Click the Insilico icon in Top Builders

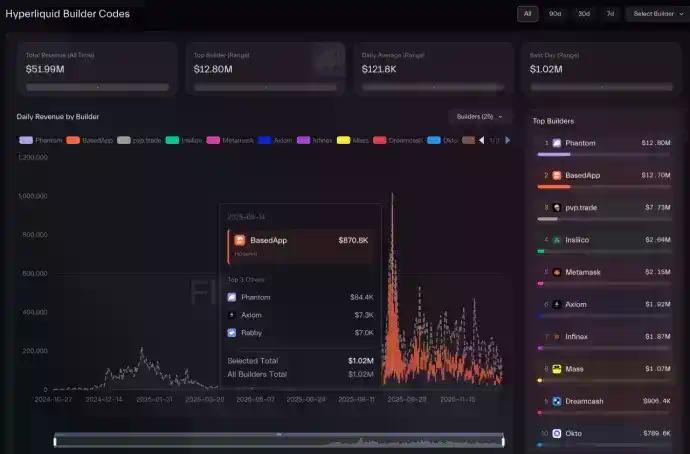[x=557, y=240]
